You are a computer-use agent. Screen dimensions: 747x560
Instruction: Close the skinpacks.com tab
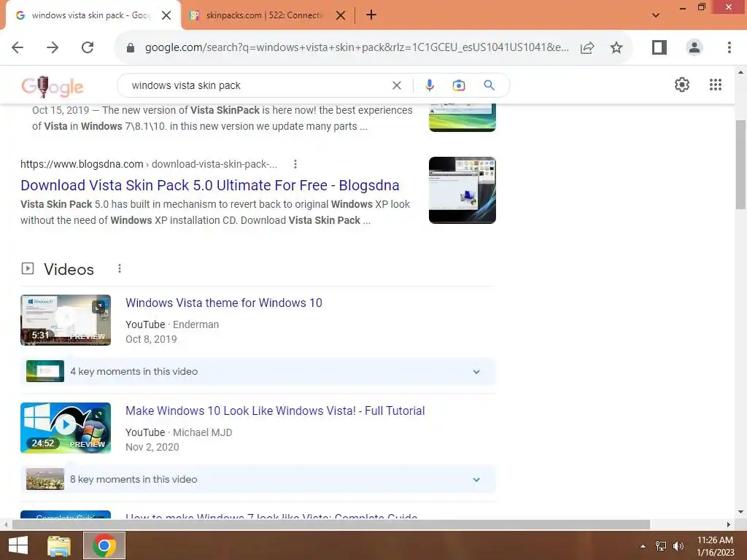(x=341, y=15)
